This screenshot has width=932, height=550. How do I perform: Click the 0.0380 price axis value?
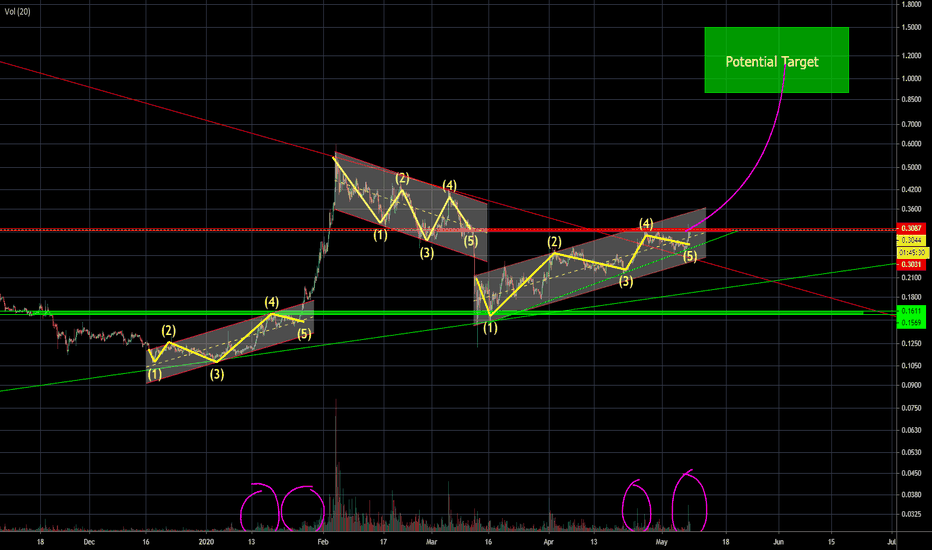click(x=911, y=494)
